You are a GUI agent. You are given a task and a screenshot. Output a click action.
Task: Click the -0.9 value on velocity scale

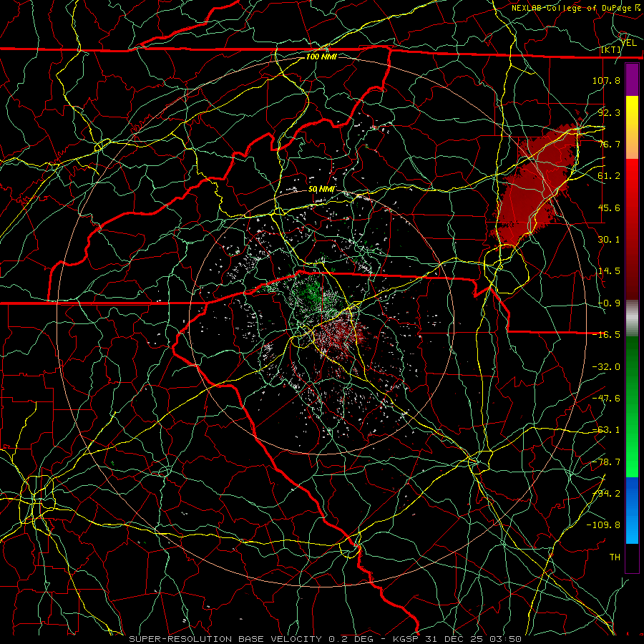coord(609,303)
